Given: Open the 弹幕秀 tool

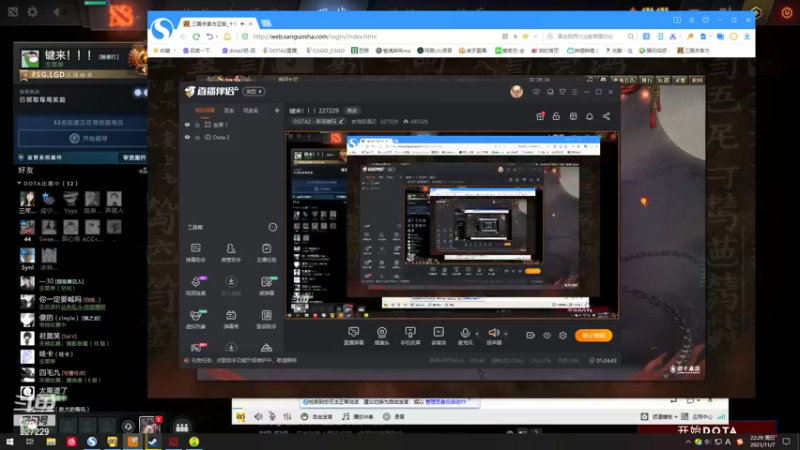Looking at the screenshot, I should click(x=231, y=319).
